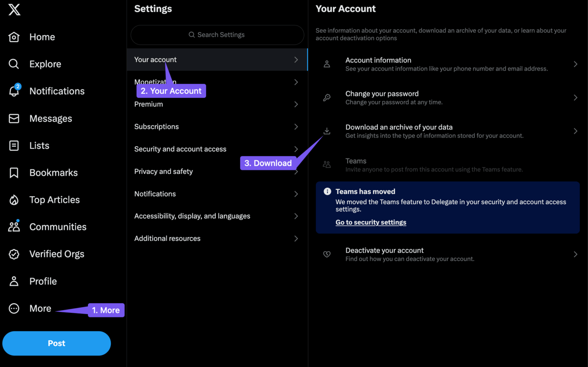Open Home via the house icon
Screen dimensions: 588x367
click(x=14, y=37)
